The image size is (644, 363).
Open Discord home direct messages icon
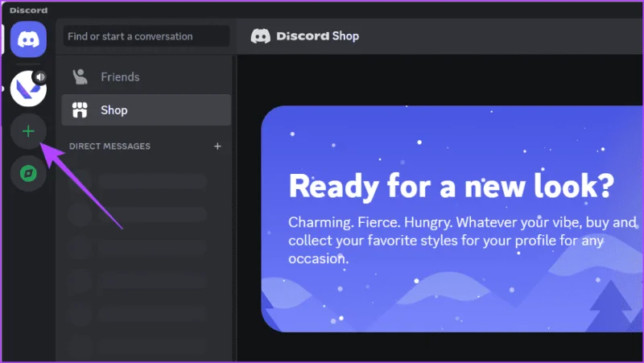[x=28, y=39]
